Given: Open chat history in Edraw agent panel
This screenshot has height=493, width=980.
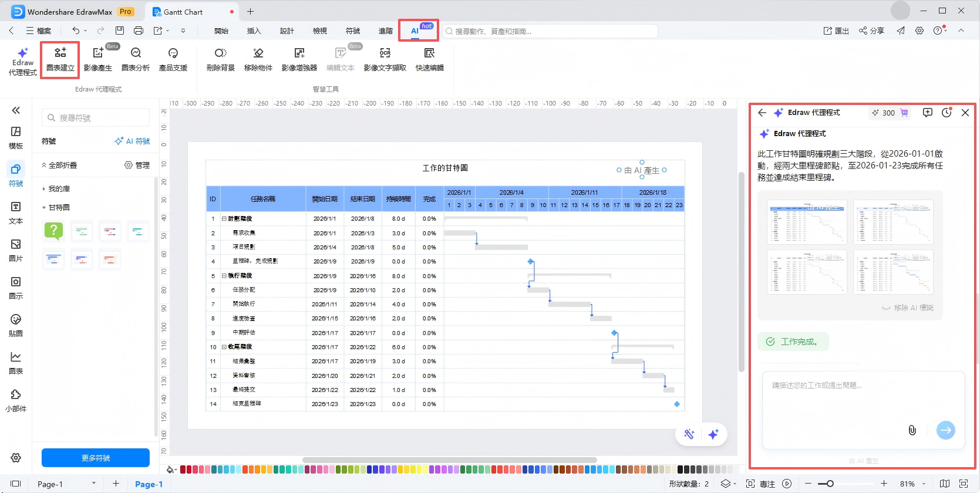Looking at the screenshot, I should (947, 113).
